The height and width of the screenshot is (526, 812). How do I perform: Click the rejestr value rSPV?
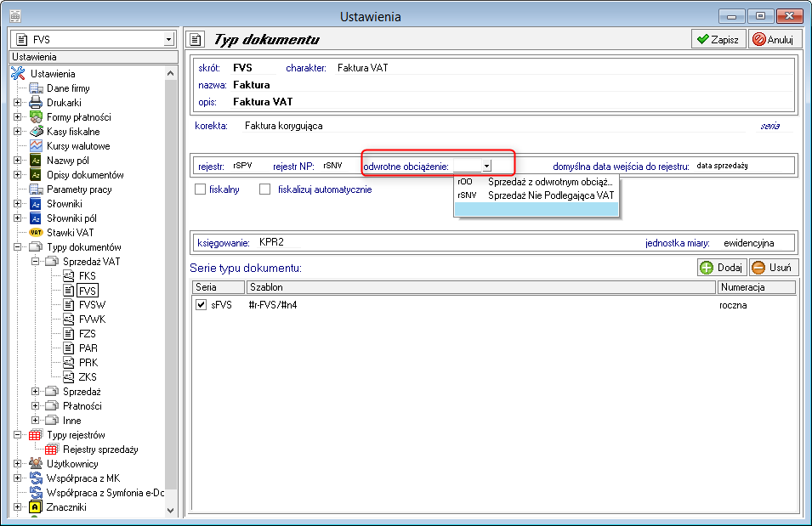pyautogui.click(x=242, y=166)
